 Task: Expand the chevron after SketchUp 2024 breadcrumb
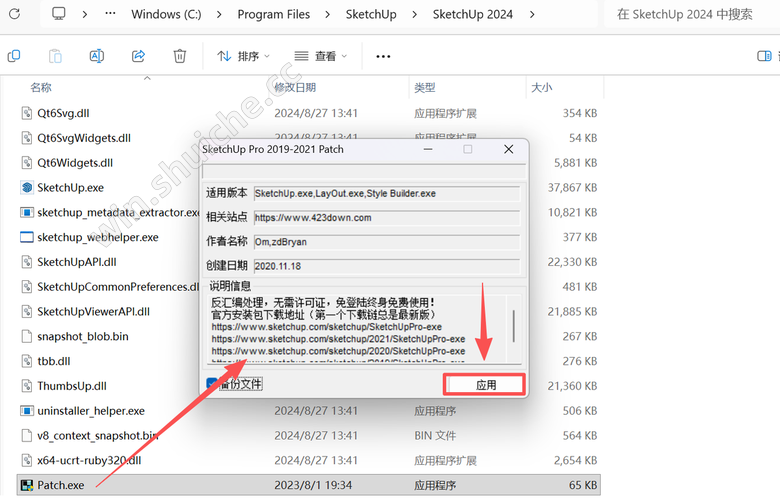click(x=531, y=15)
